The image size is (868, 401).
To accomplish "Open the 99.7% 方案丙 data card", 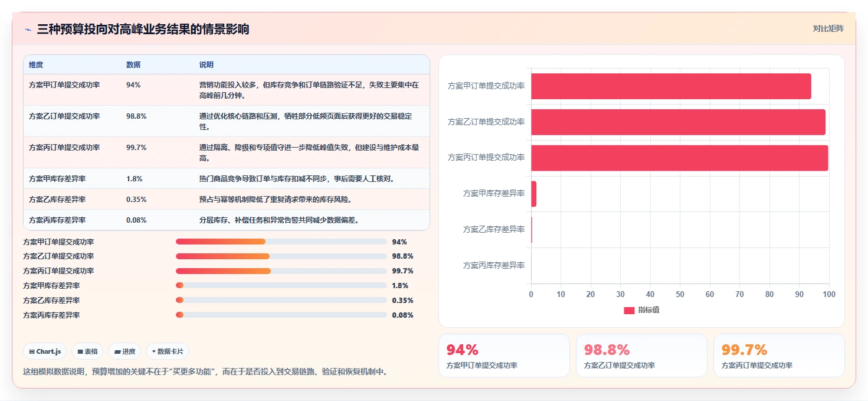I will pyautogui.click(x=779, y=356).
